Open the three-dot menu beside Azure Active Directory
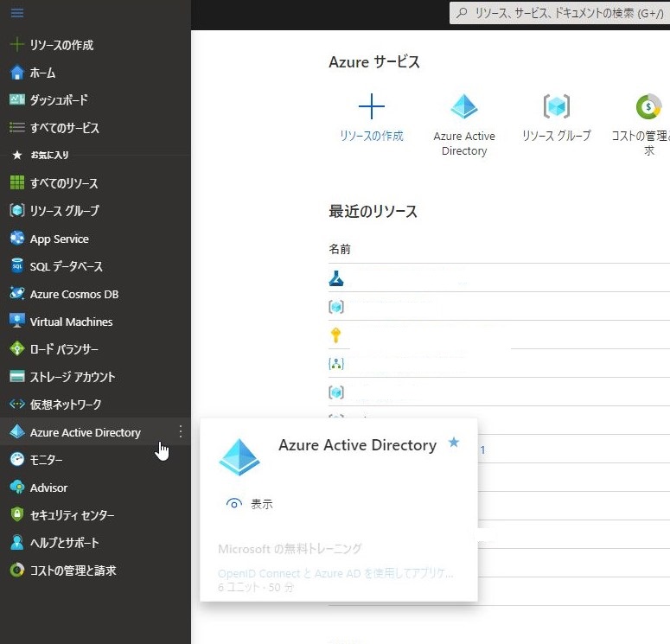Screen dimensions: 670x644 181,431
